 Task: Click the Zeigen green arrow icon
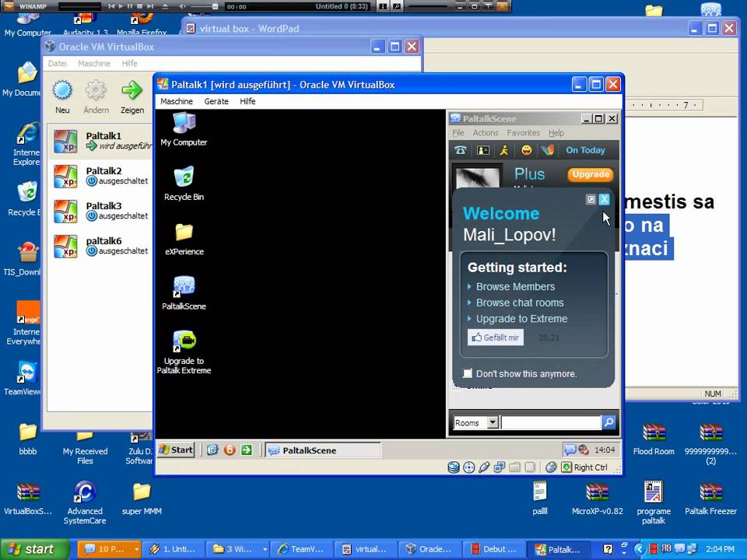pyautogui.click(x=132, y=89)
